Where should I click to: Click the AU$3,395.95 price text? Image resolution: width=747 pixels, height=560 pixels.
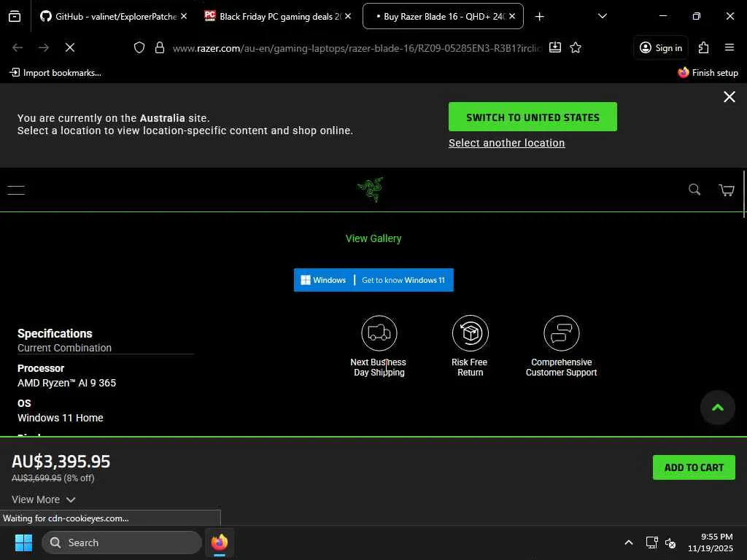point(61,462)
